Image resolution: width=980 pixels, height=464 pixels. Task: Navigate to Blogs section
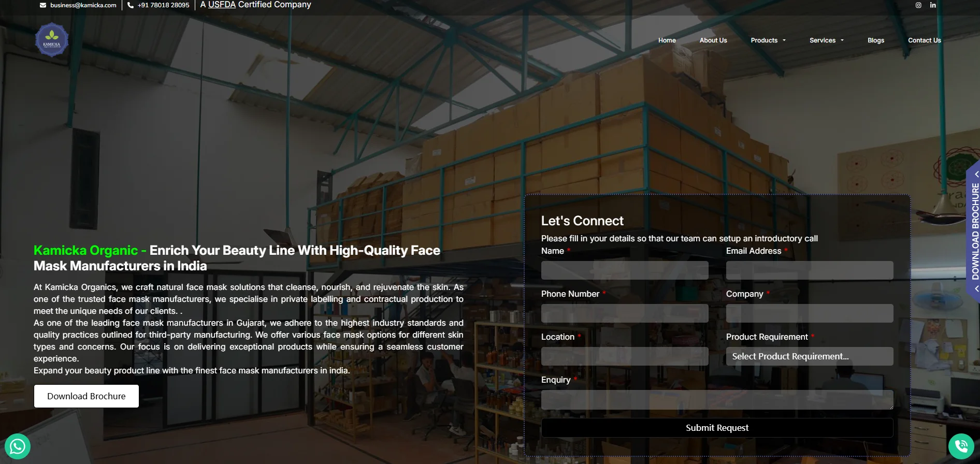coord(875,40)
